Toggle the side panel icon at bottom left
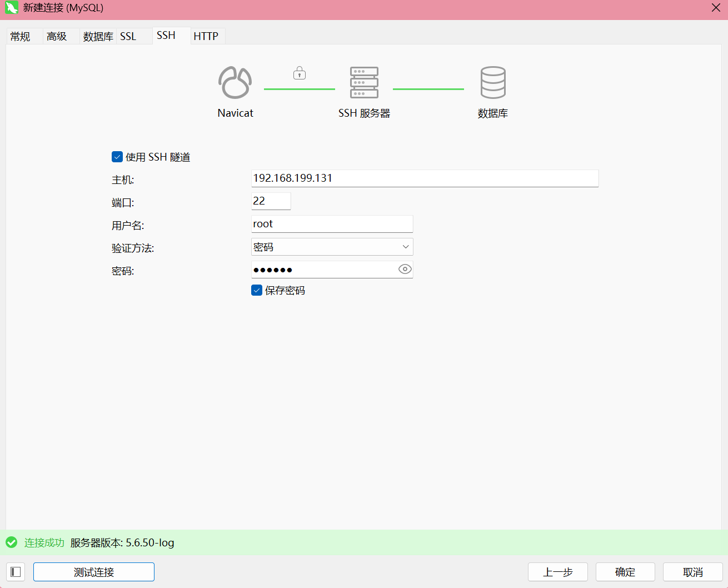Image resolution: width=728 pixels, height=588 pixels. (x=16, y=572)
